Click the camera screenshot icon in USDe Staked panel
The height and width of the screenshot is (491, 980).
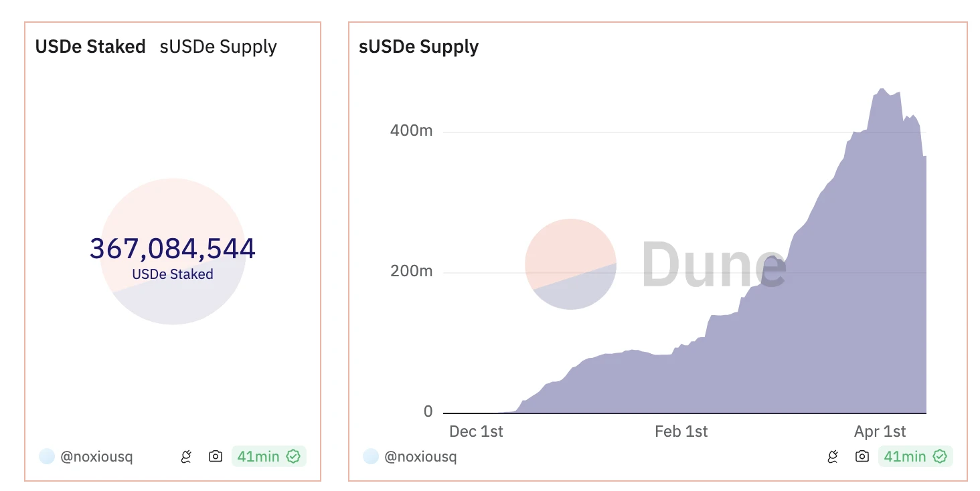pos(216,457)
